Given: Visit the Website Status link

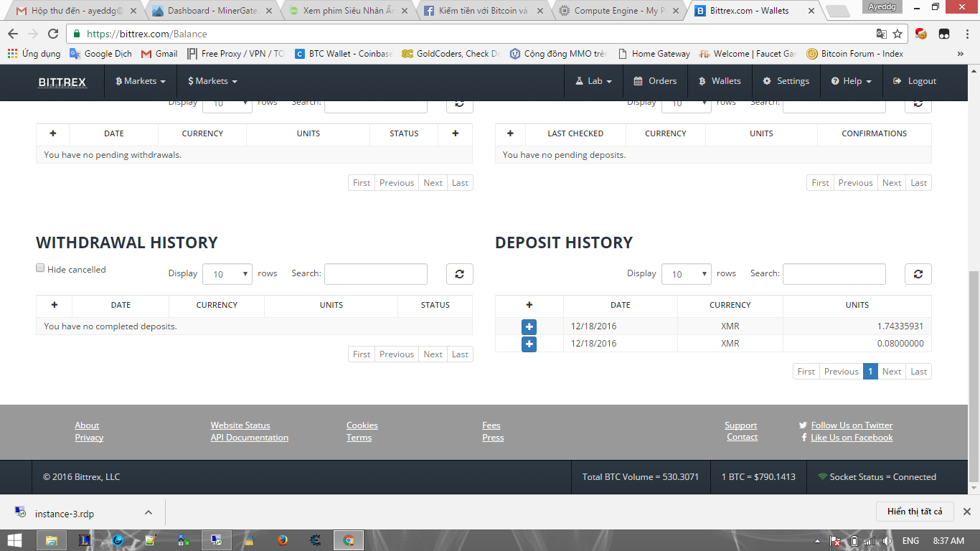Looking at the screenshot, I should tap(240, 425).
